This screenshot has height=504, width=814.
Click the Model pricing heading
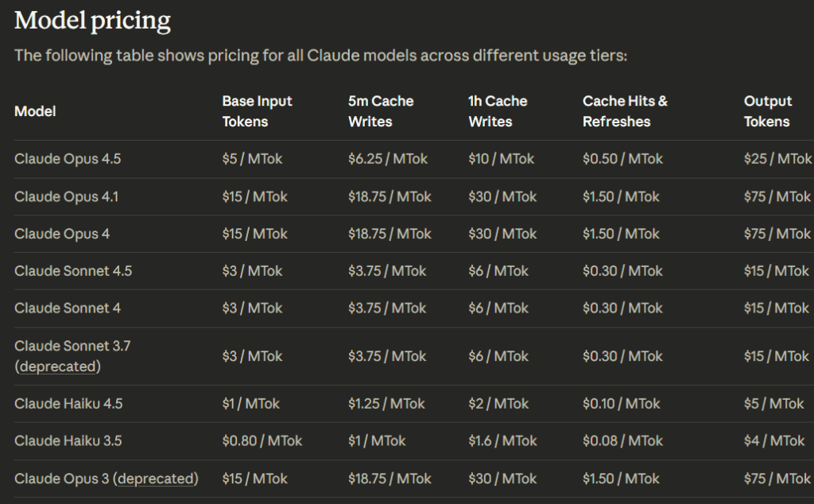tap(92, 21)
